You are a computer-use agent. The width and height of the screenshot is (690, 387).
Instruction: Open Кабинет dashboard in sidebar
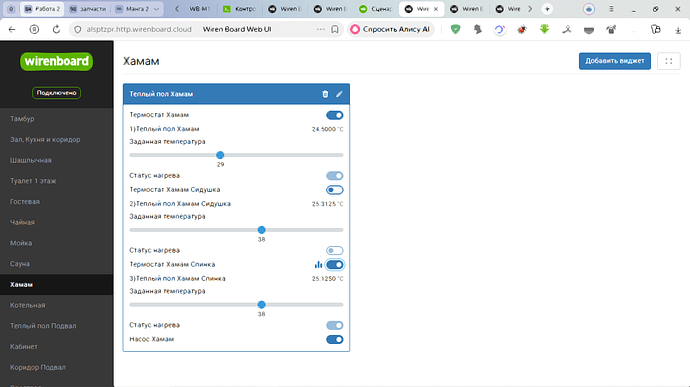click(x=57, y=346)
